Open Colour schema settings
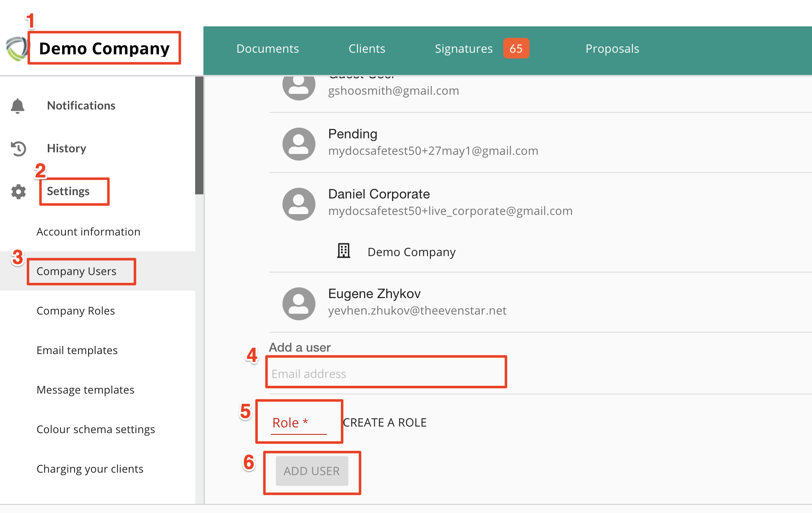The width and height of the screenshot is (812, 513). 96,429
